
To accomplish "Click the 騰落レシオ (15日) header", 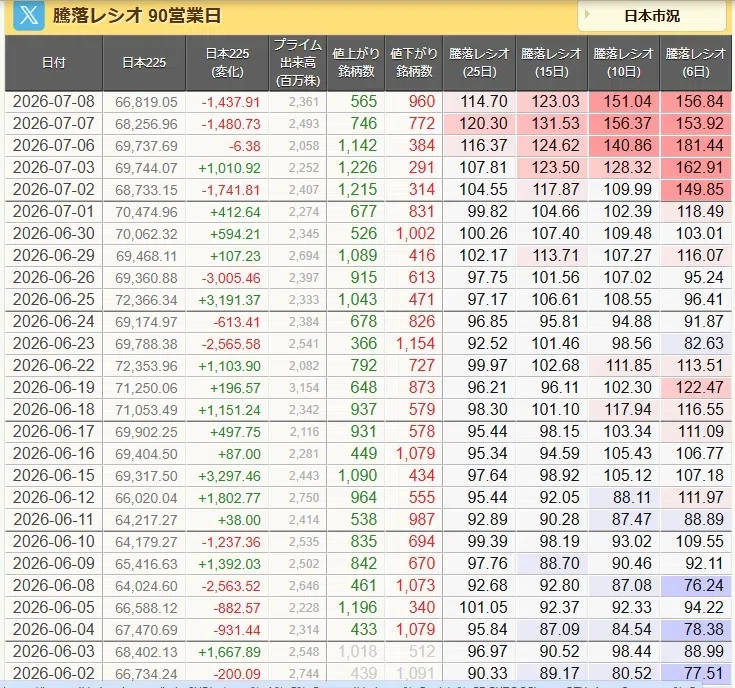I will [x=551, y=63].
